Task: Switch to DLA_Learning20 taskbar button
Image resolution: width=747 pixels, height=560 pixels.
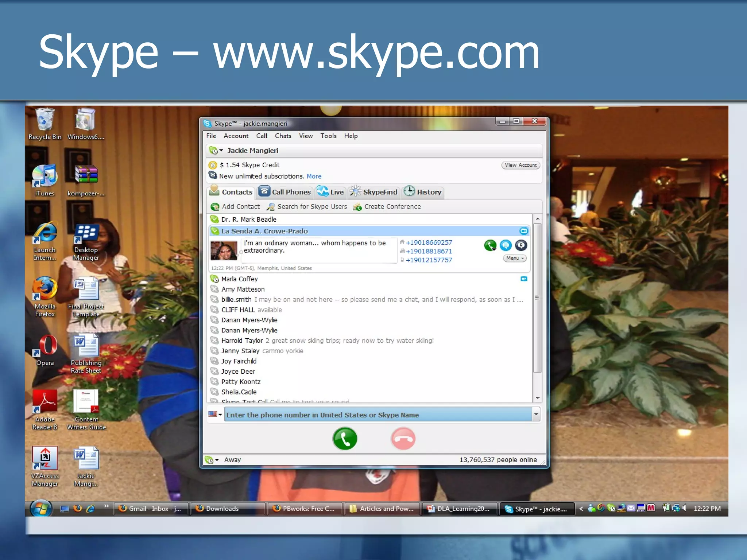Action: point(459,509)
